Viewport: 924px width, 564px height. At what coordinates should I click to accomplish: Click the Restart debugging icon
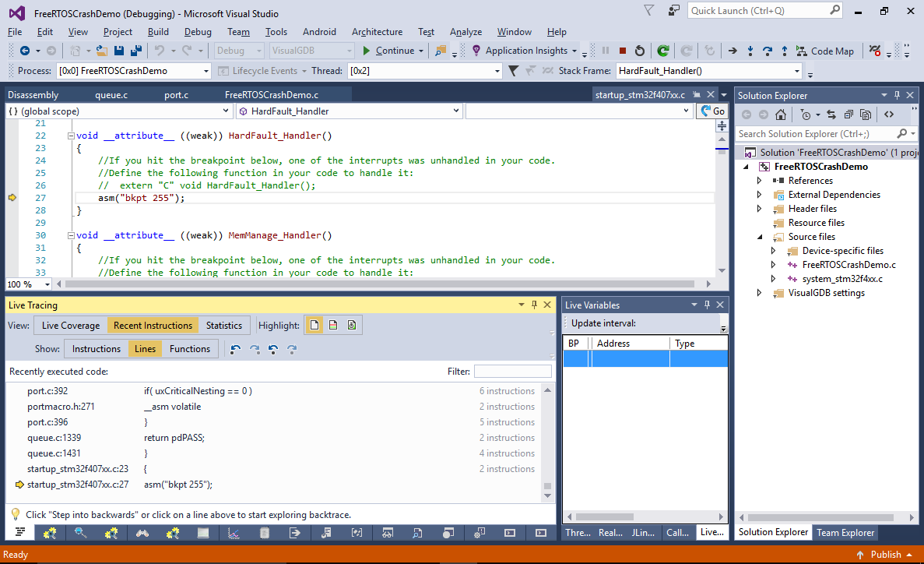[x=639, y=51]
